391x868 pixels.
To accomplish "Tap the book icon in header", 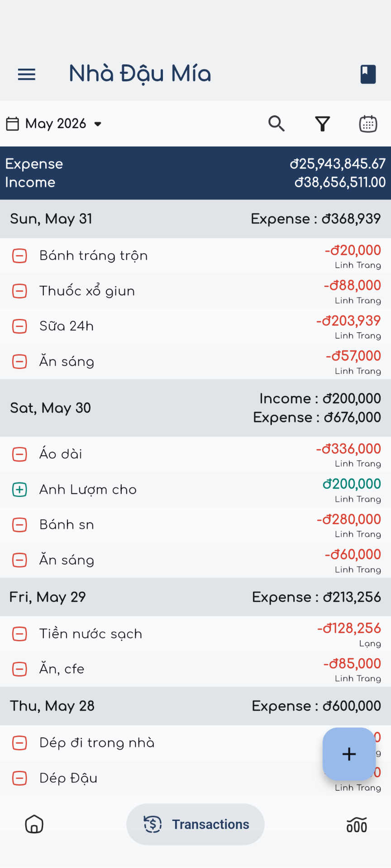I will (x=368, y=74).
